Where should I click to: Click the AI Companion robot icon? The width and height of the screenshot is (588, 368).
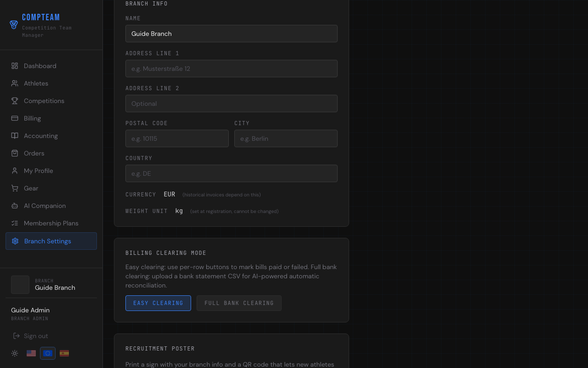point(15,206)
